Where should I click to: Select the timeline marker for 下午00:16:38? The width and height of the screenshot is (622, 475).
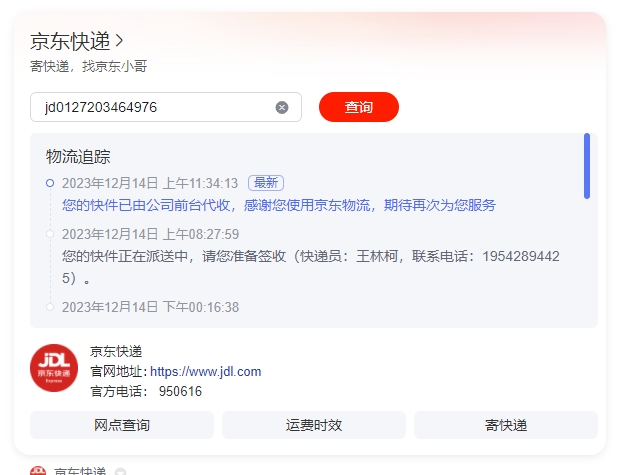[x=50, y=307]
